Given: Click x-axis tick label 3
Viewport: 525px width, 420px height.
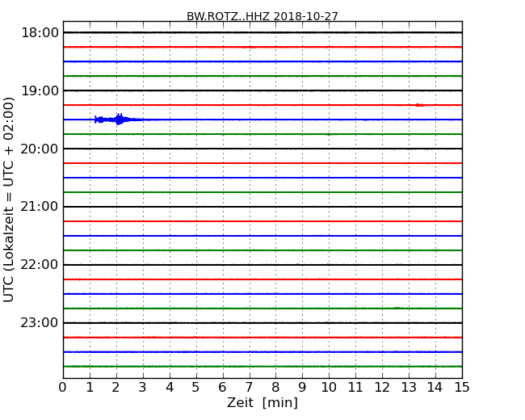Looking at the screenshot, I should click(x=143, y=388).
